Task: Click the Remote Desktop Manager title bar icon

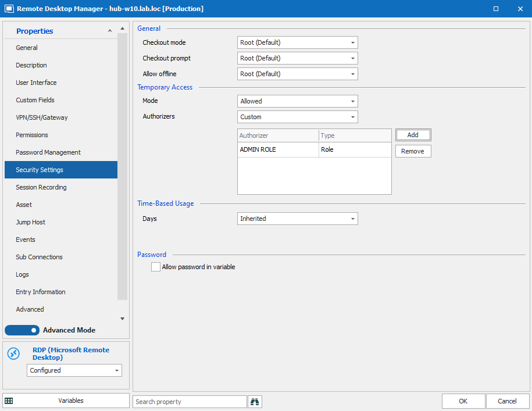Action: [x=9, y=9]
